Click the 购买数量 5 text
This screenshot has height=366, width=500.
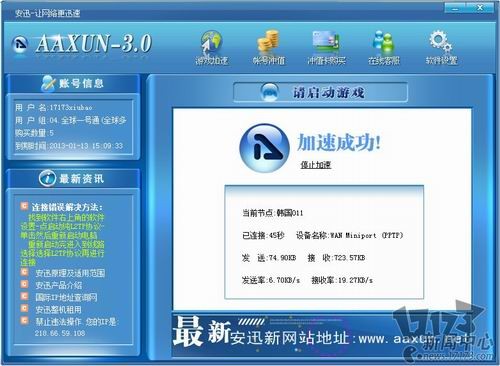pyautogui.click(x=34, y=133)
